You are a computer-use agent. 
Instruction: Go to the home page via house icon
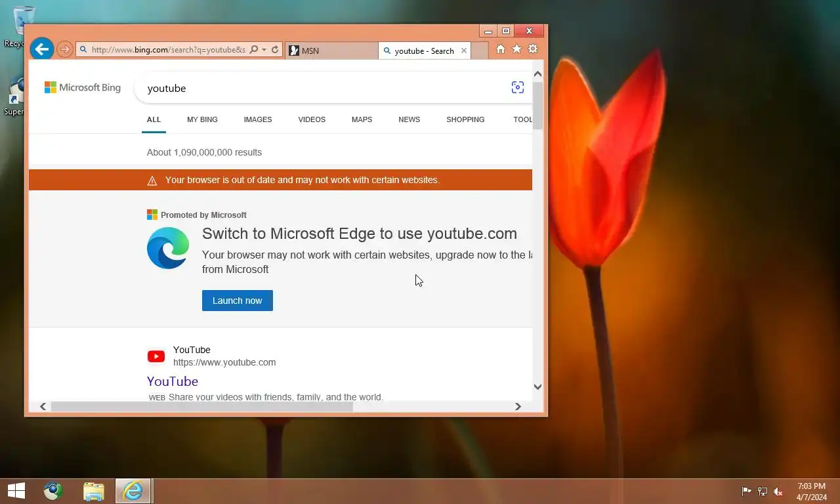coord(501,49)
